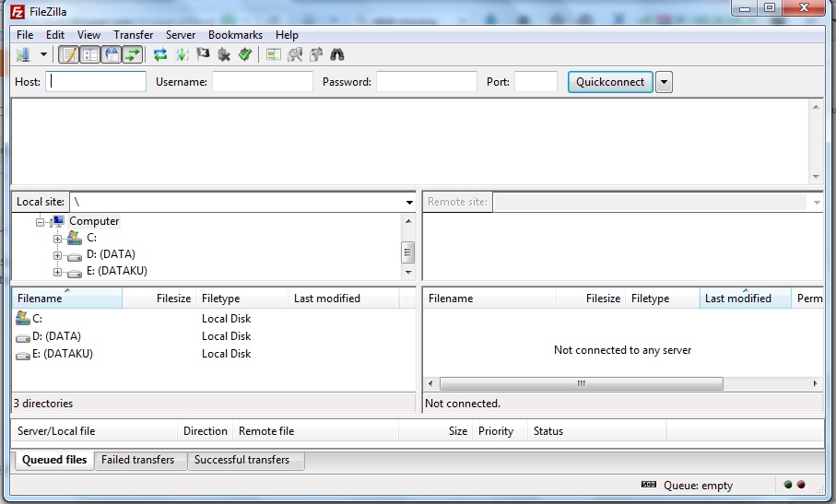Expand the C: drive tree node
Image resolution: width=836 pixels, height=504 pixels.
click(57, 239)
